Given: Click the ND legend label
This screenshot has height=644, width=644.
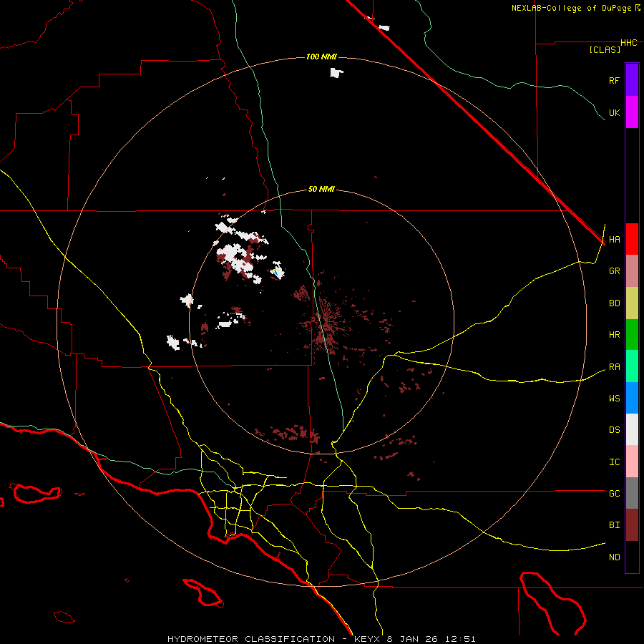Looking at the screenshot, I should coord(614,557).
